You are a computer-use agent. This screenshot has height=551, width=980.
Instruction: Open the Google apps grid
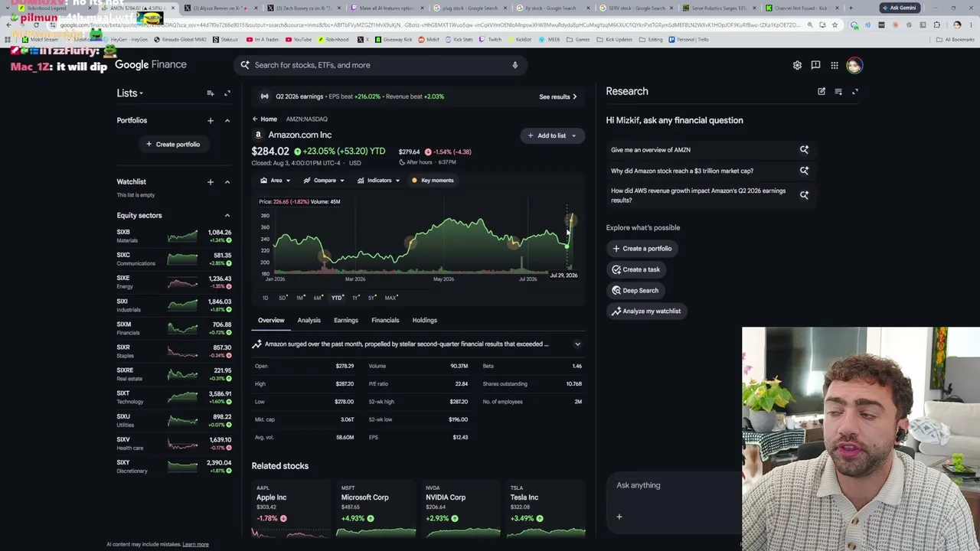[835, 65]
